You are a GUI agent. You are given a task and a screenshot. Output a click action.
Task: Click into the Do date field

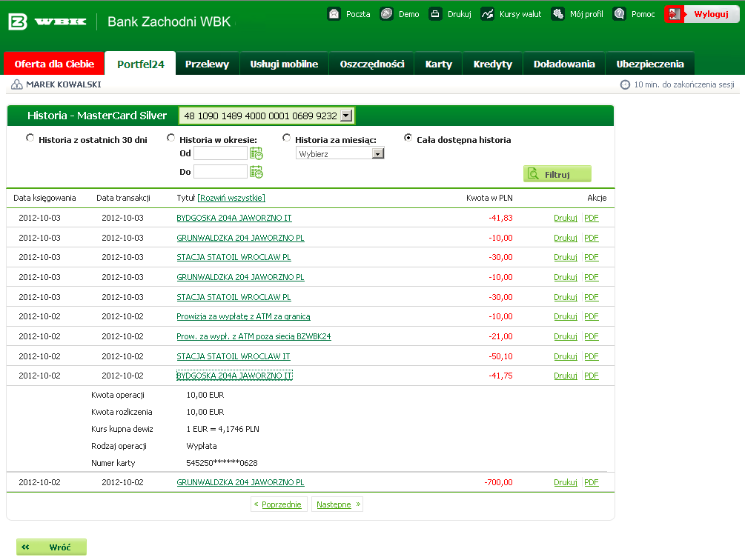click(x=220, y=172)
